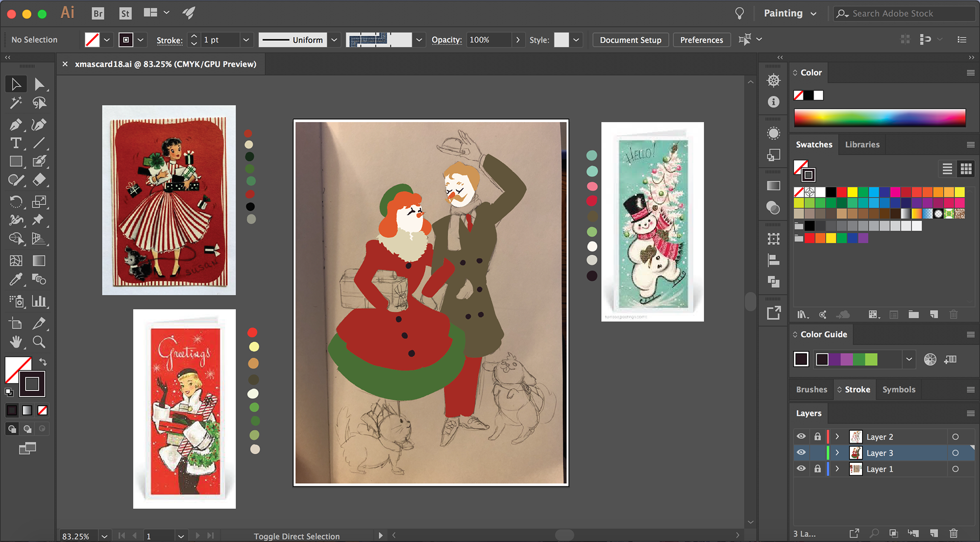
Task: Switch to the Libraries tab
Action: [x=862, y=144]
